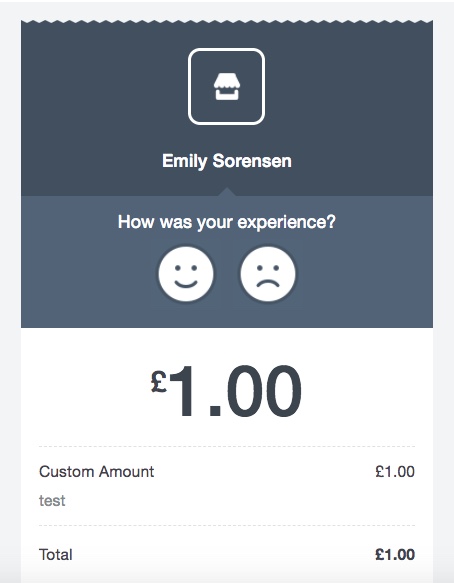Select the sad frowning face rating
The image size is (454, 583).
click(268, 274)
